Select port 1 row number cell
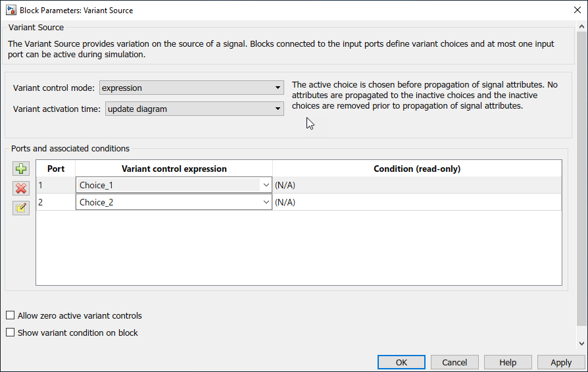This screenshot has width=588, height=372. click(x=56, y=186)
